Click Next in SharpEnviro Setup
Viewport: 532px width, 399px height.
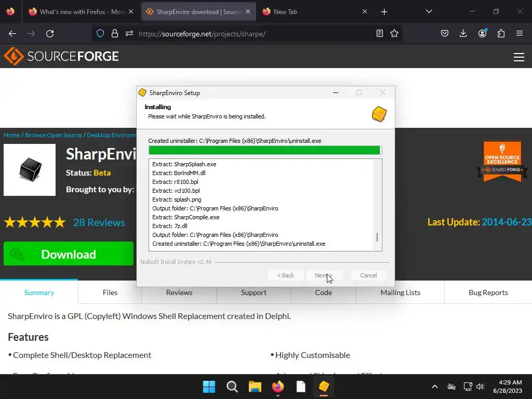323,275
